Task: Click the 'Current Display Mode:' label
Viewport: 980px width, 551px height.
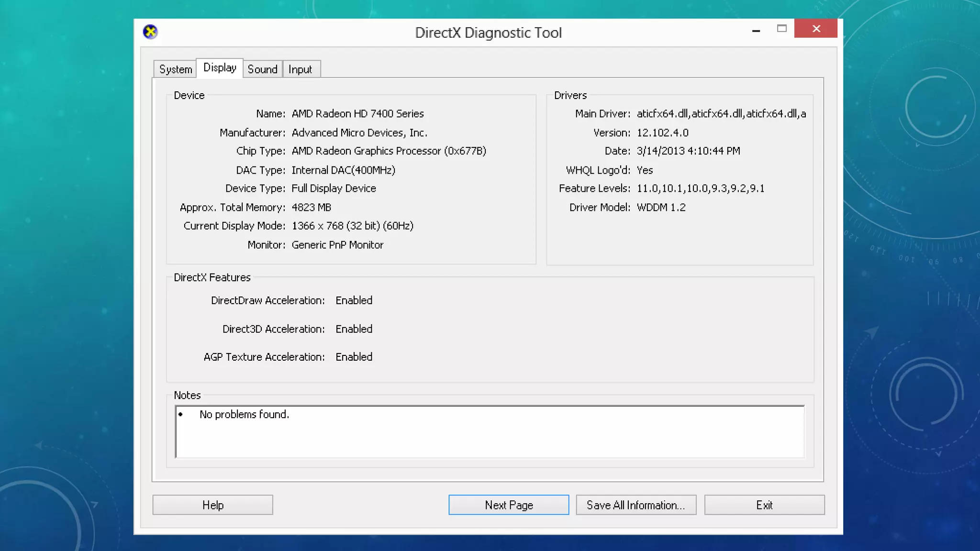Action: tap(234, 226)
